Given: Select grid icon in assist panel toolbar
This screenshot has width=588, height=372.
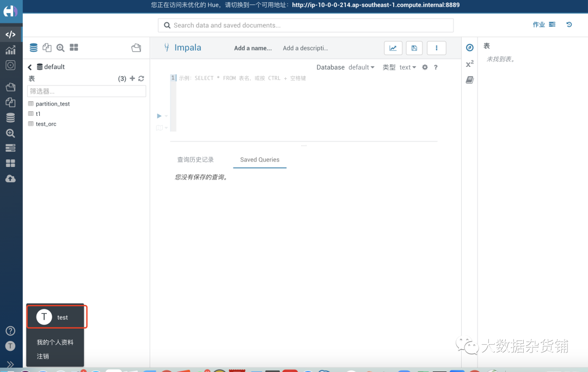Looking at the screenshot, I should (x=74, y=47).
